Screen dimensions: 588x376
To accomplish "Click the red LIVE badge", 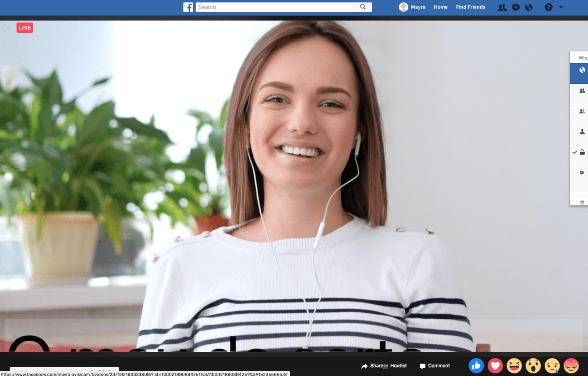I will pos(25,28).
